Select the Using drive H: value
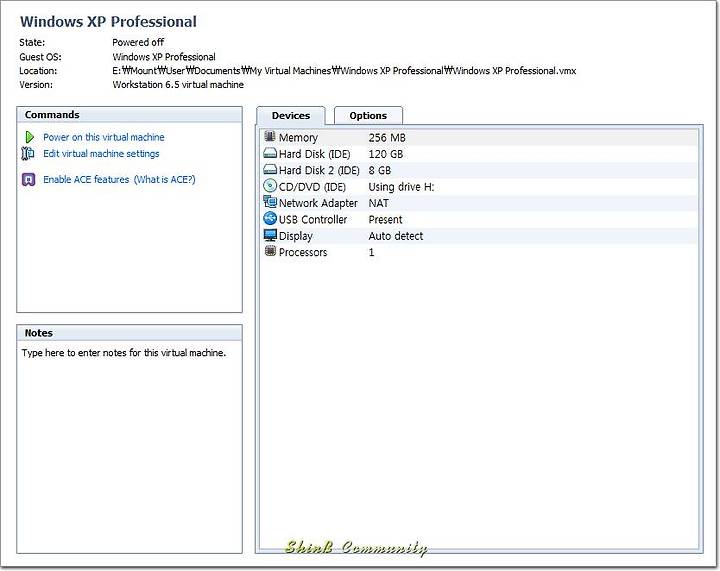The height and width of the screenshot is (571, 720). [x=401, y=187]
